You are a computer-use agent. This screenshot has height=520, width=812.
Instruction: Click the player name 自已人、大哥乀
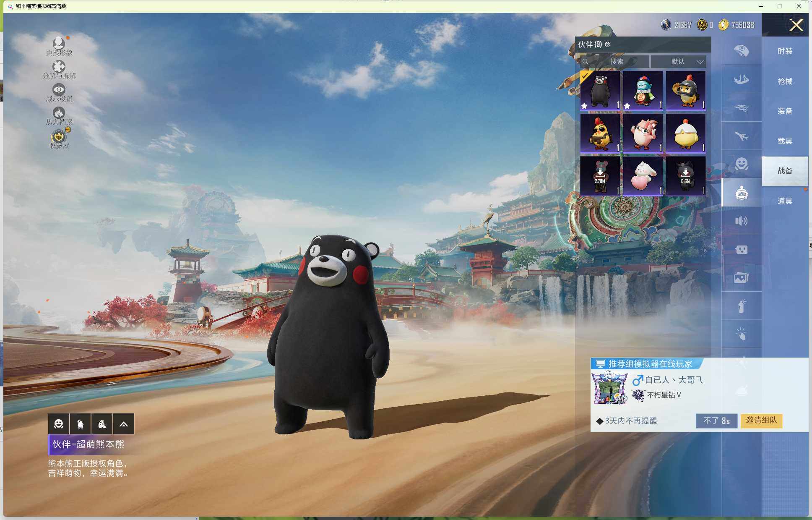(674, 380)
